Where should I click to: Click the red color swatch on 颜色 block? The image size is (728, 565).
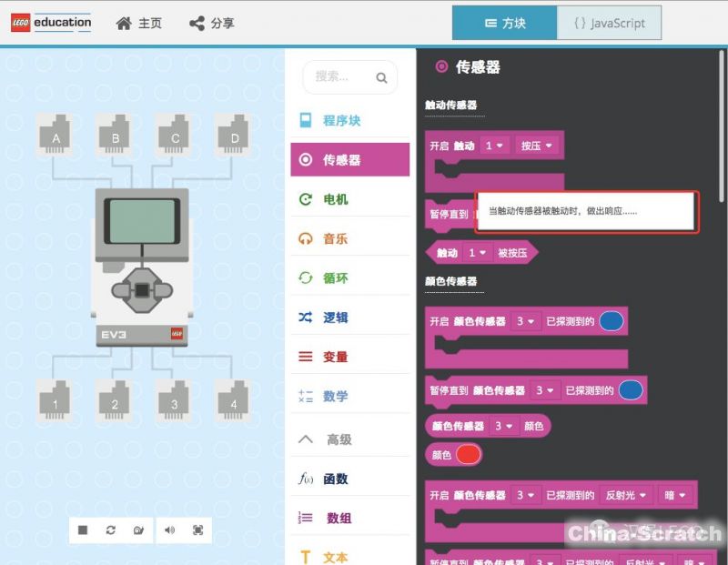[468, 455]
